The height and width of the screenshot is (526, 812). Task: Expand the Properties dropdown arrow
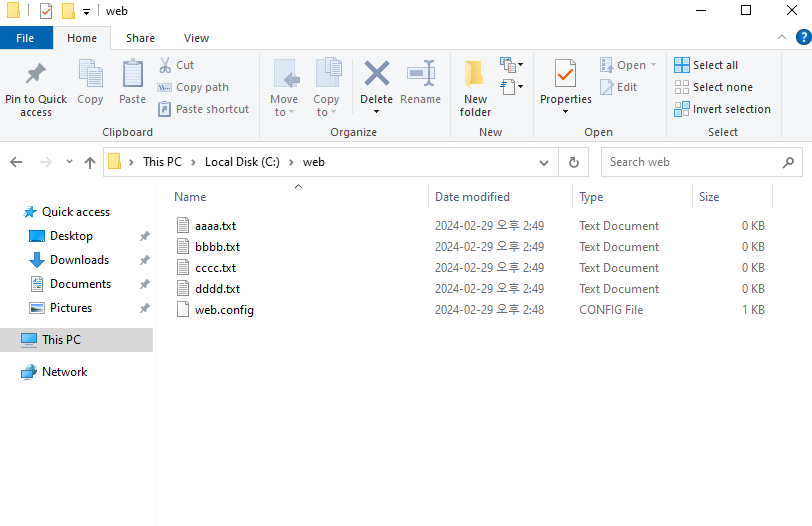point(566,112)
